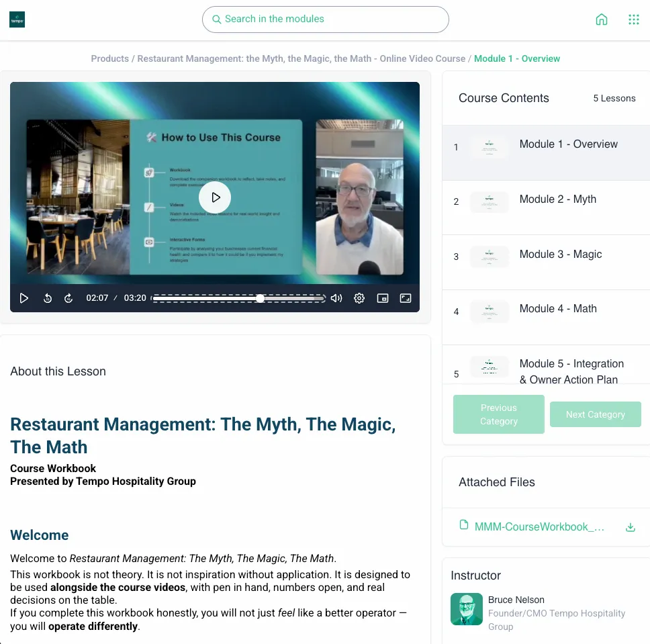Click Module 3 lesson thumbnail
The height and width of the screenshot is (644, 650).
pyautogui.click(x=489, y=257)
